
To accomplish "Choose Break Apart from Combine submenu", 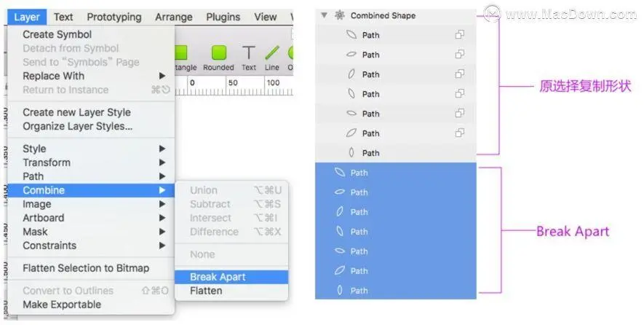I will (x=218, y=277).
